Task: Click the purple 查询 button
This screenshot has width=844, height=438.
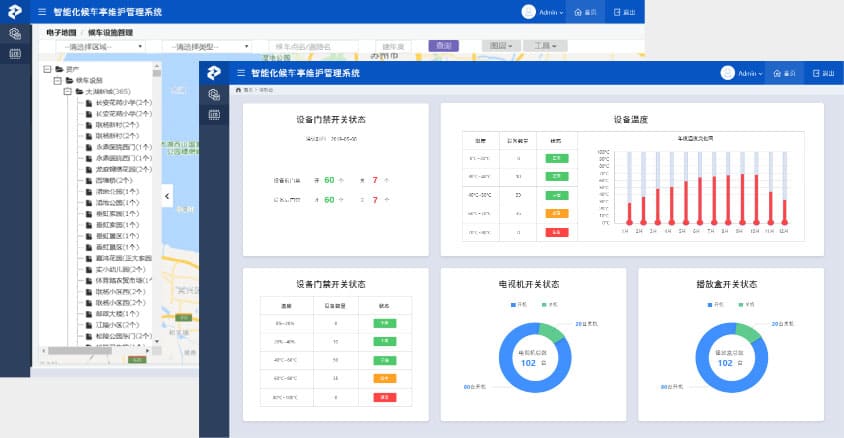Action: [444, 46]
